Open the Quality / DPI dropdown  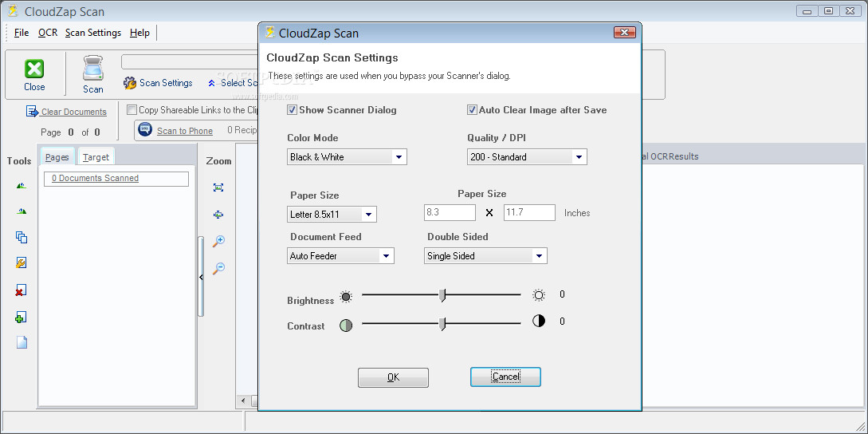tap(579, 157)
